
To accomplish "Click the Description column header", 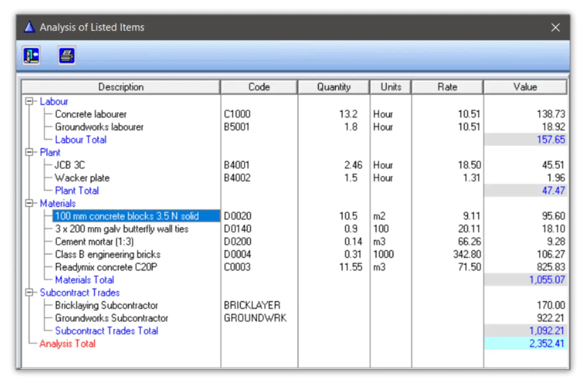I will click(x=121, y=87).
